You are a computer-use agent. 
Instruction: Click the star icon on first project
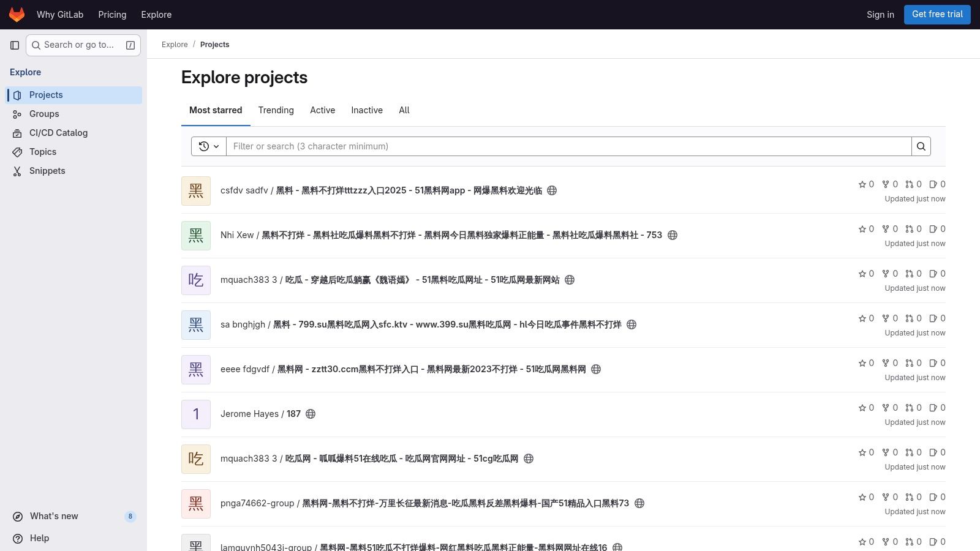click(x=862, y=184)
